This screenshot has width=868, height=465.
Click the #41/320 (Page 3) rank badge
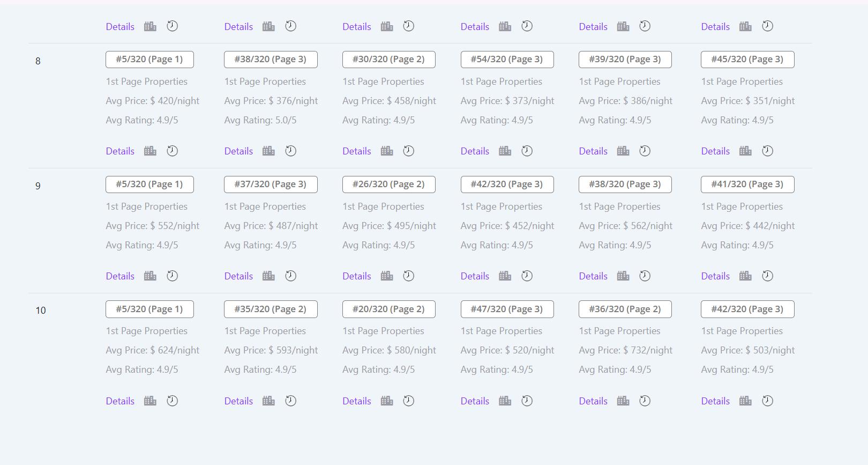(x=747, y=184)
